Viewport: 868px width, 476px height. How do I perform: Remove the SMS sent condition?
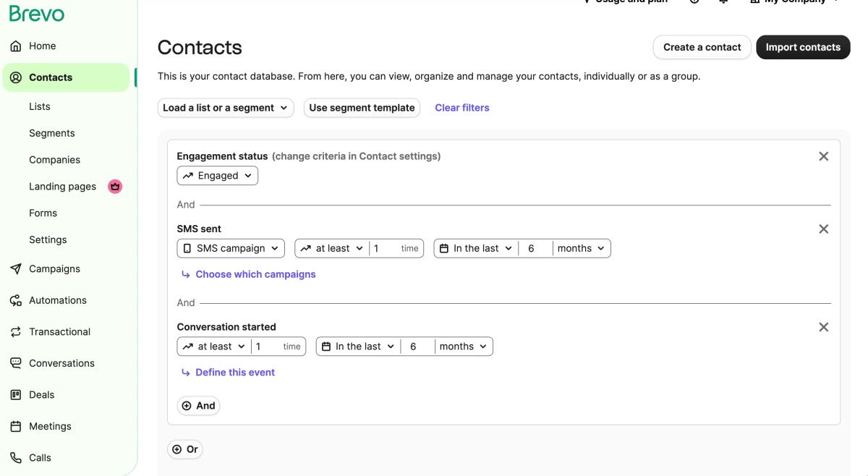click(x=823, y=229)
